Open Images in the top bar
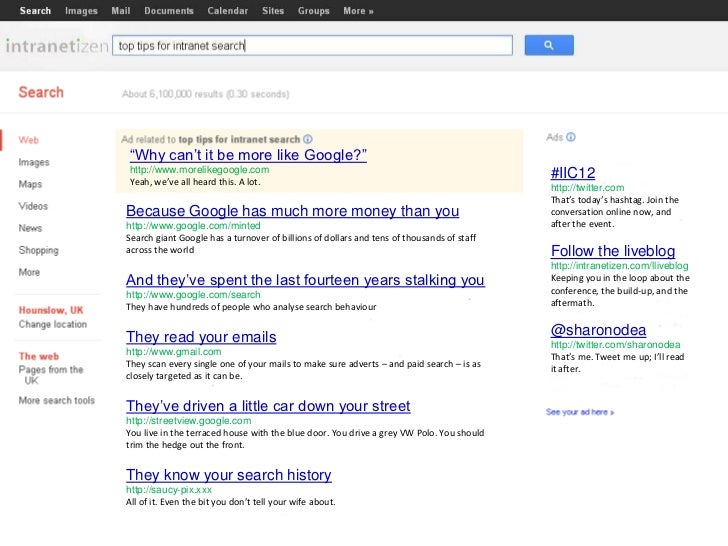728x546 pixels. click(81, 11)
